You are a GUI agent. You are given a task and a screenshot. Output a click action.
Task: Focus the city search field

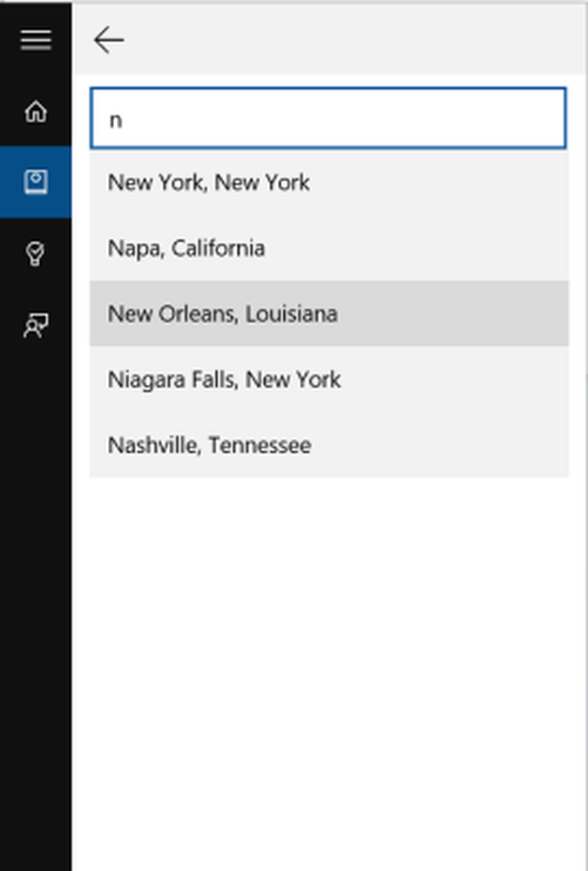(x=328, y=118)
